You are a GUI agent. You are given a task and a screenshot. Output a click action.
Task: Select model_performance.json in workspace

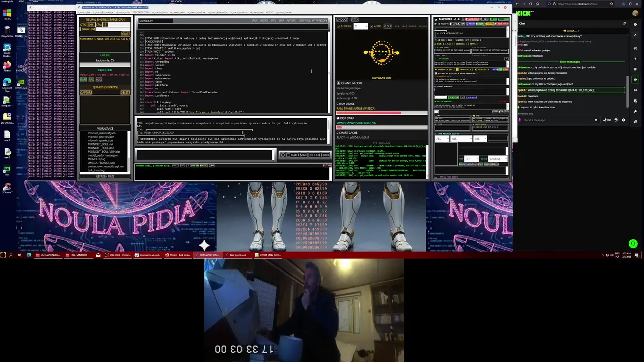point(102,155)
